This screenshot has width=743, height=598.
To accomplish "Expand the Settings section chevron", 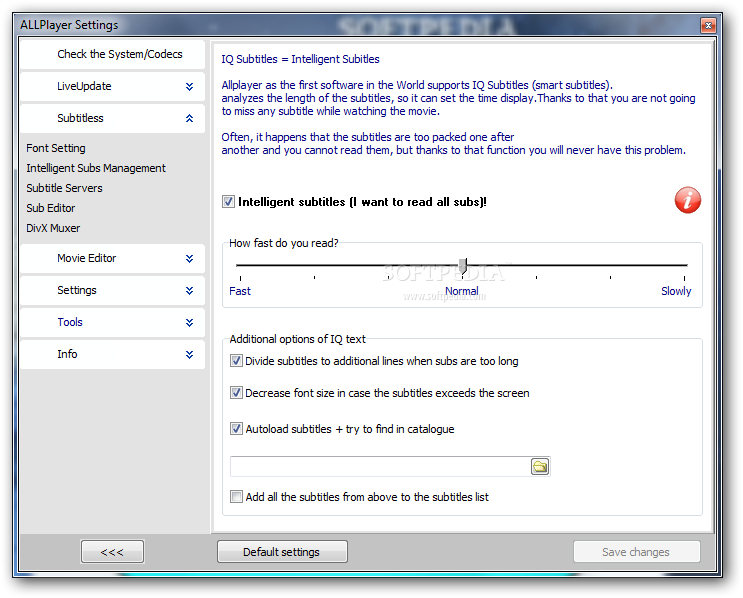I will point(190,290).
